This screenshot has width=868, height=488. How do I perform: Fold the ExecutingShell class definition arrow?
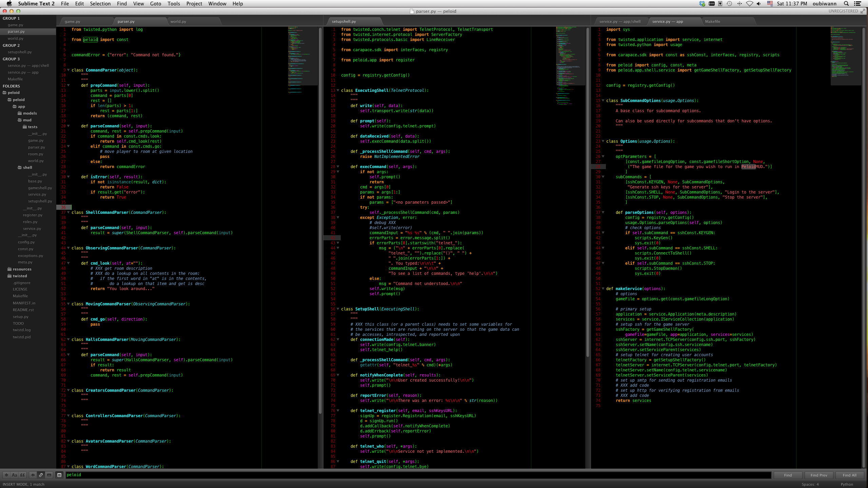point(338,90)
